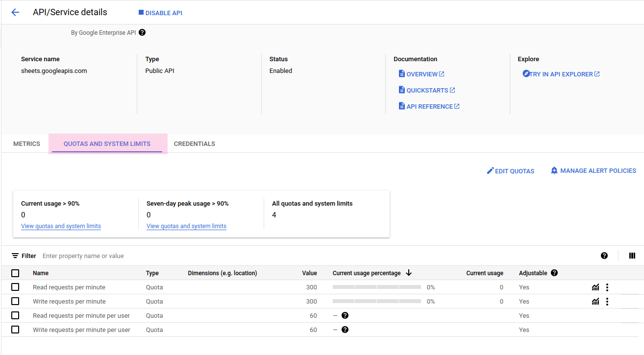Screen dimensions: 644x355
Task: Click help icon next to Adjustable header
Action: click(554, 273)
